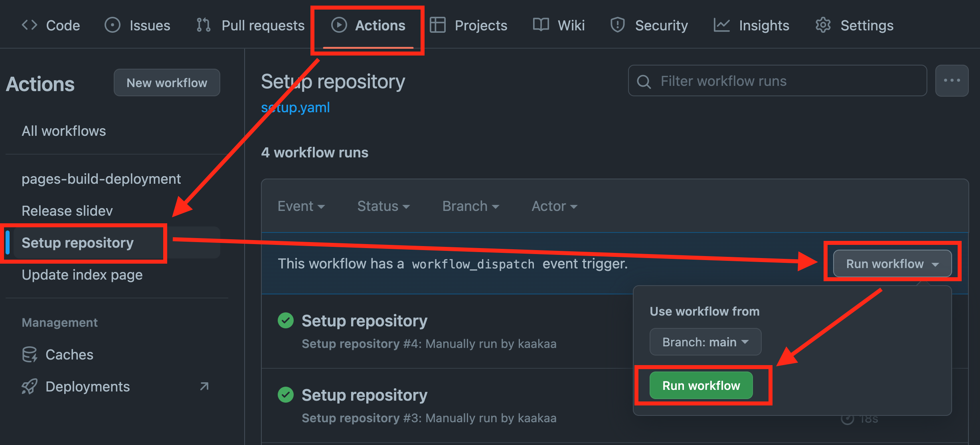Click the Wiki book icon
This screenshot has width=980, height=445.
pyautogui.click(x=541, y=25)
